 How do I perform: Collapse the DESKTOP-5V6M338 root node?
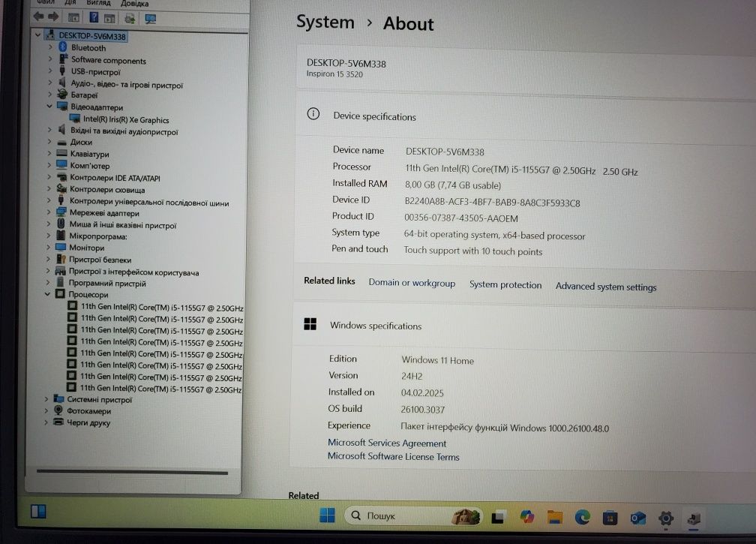37,35
